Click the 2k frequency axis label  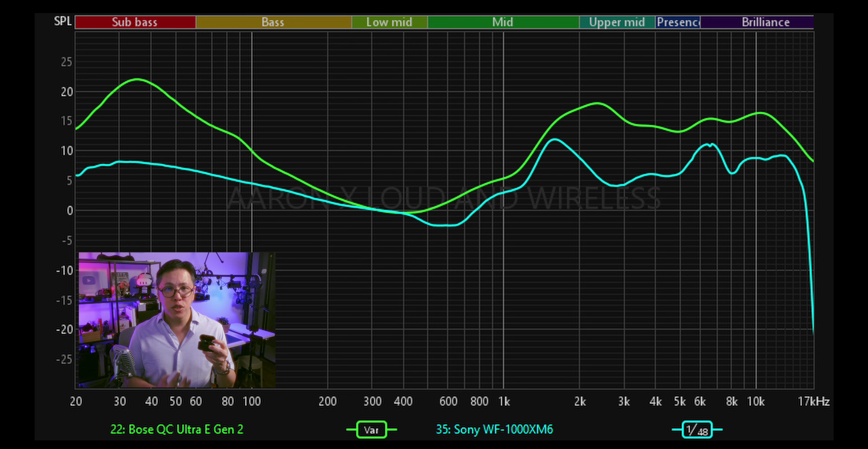tap(580, 402)
